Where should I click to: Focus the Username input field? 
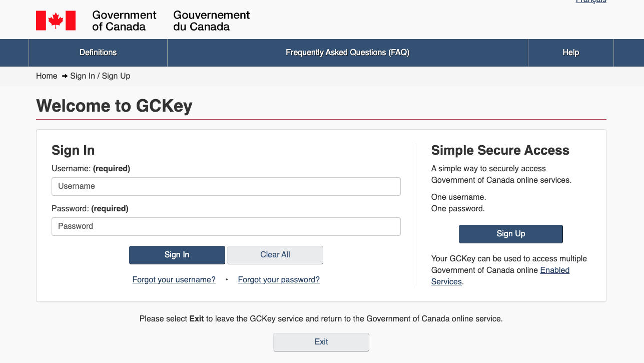coord(226,186)
